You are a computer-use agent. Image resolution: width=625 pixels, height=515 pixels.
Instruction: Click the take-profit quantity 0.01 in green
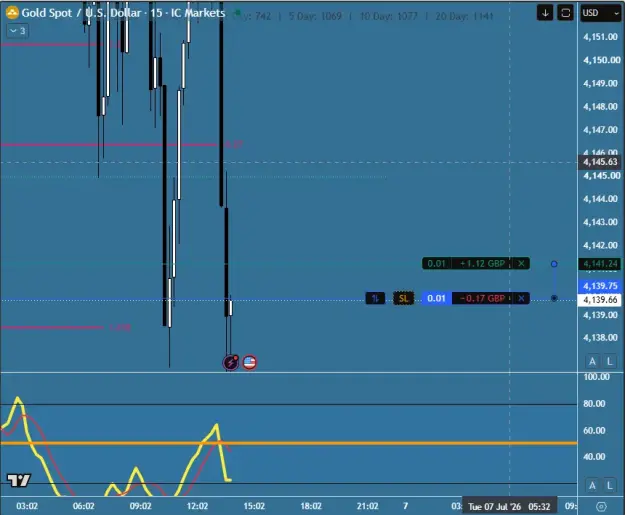[x=436, y=263]
